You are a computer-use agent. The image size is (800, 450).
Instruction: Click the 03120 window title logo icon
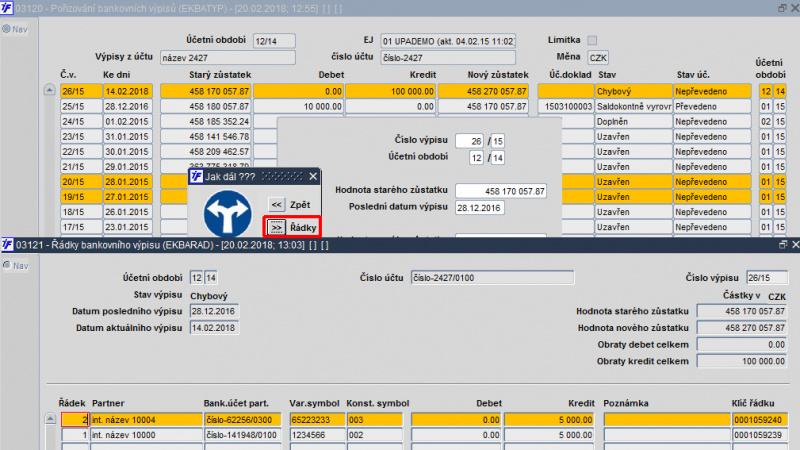7,8
